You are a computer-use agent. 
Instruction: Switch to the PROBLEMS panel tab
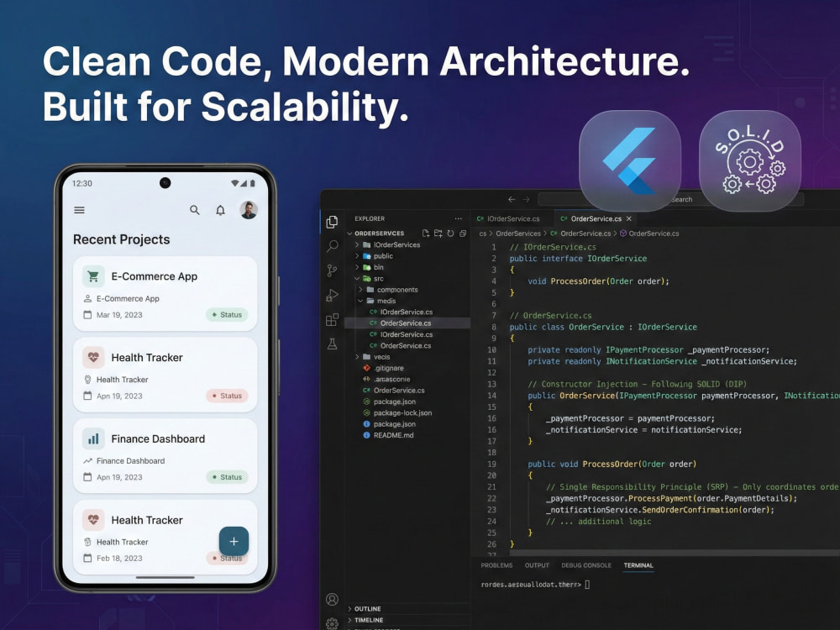496,565
